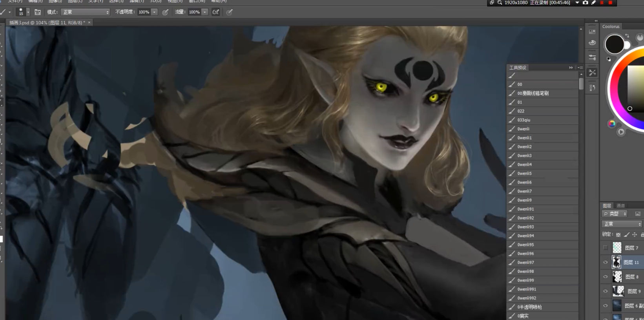The height and width of the screenshot is (320, 644).
Task: Open the recorder dropdown arrow
Action: 577,3
